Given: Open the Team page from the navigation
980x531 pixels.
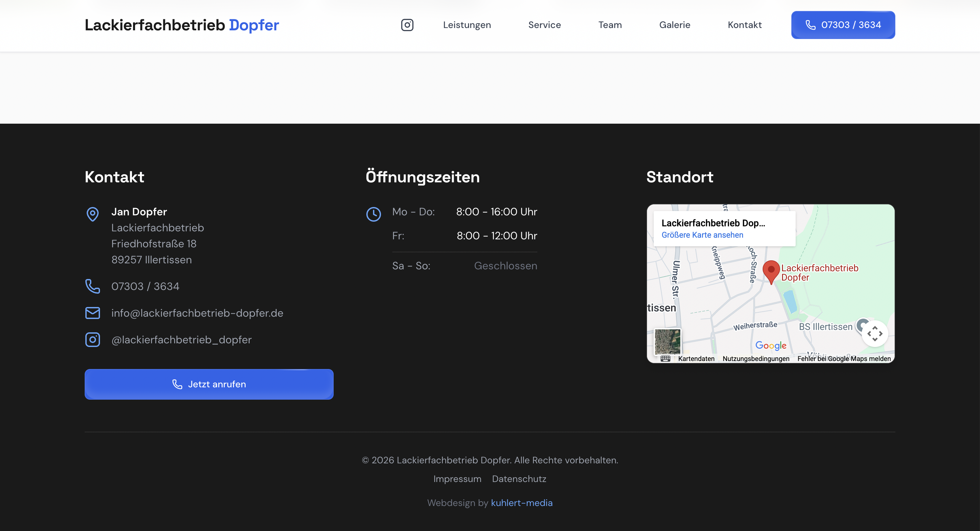Looking at the screenshot, I should point(610,25).
